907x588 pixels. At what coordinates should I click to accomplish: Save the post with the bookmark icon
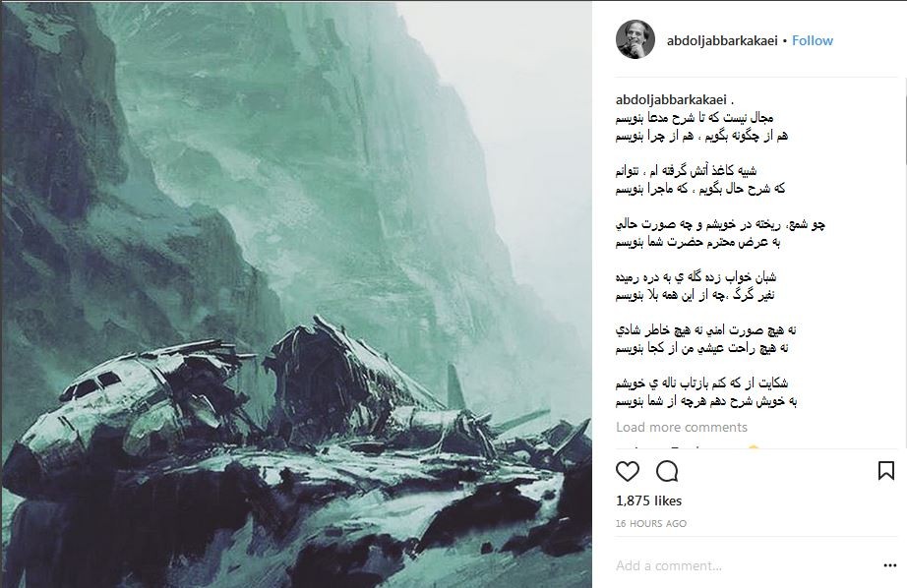click(885, 471)
